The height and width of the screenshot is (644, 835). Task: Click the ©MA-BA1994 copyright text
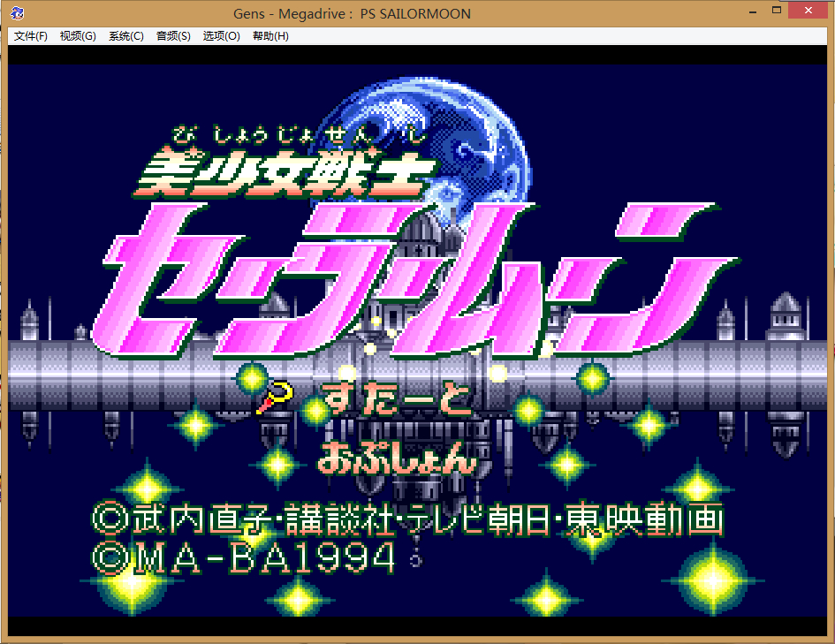click(243, 558)
